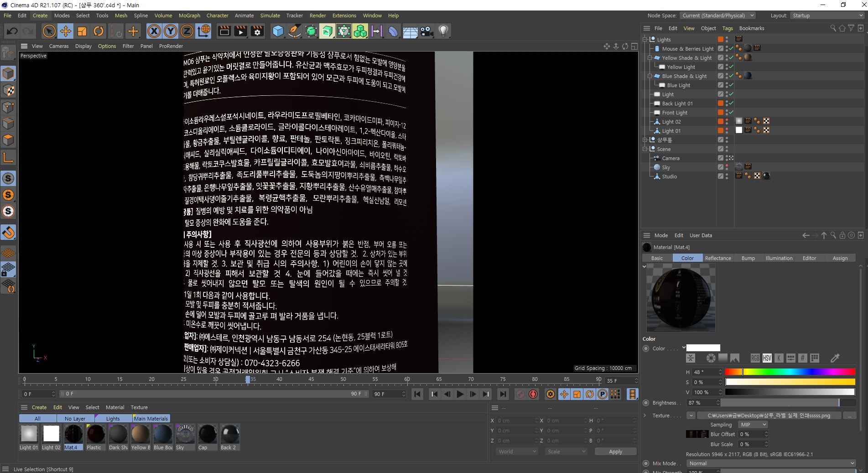Click the Undo arrow icon

point(12,31)
